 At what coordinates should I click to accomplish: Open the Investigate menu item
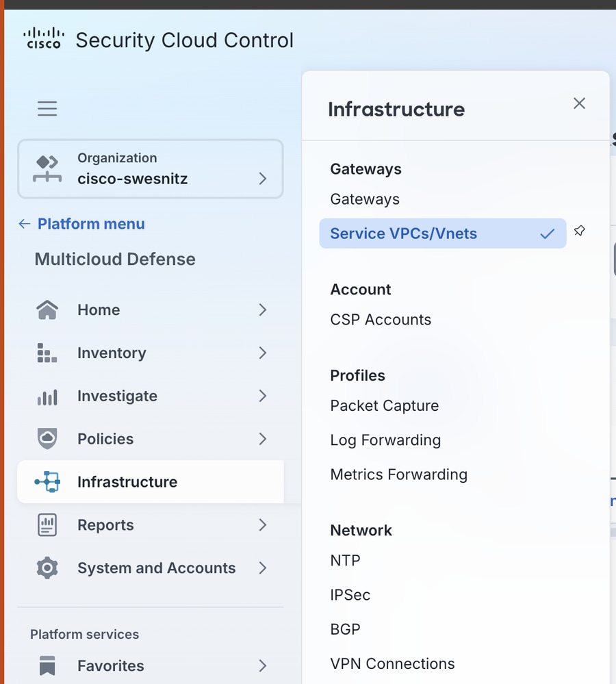pos(151,396)
